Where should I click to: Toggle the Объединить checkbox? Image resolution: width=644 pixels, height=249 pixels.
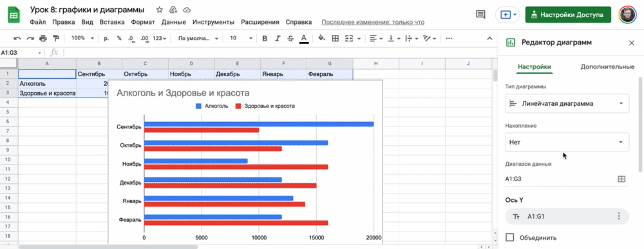point(510,237)
